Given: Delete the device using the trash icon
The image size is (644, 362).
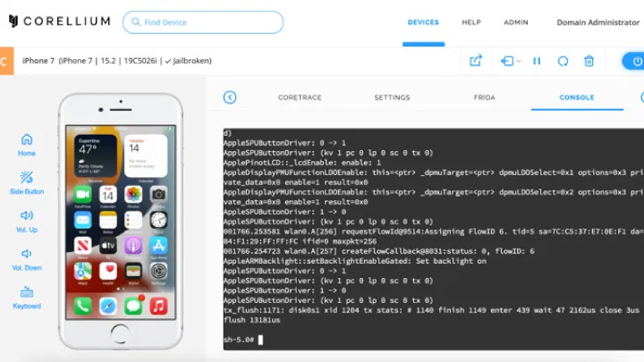Looking at the screenshot, I should [589, 61].
